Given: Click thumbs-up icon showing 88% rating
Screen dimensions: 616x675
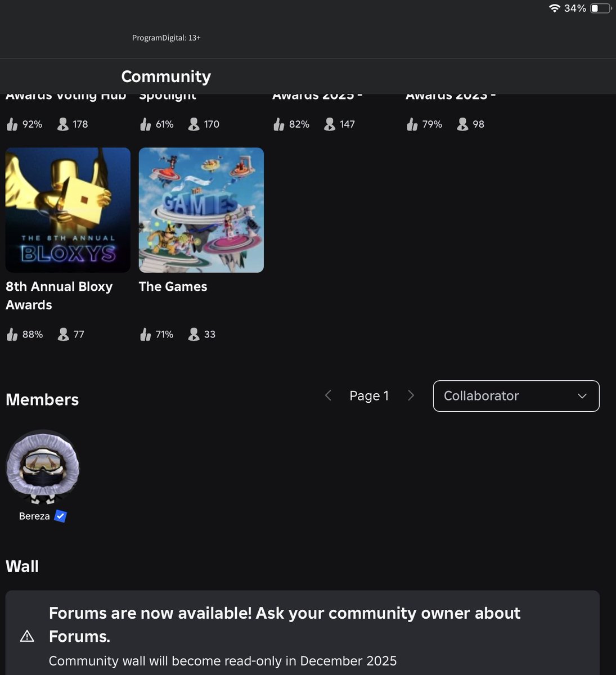Looking at the screenshot, I should pos(12,335).
